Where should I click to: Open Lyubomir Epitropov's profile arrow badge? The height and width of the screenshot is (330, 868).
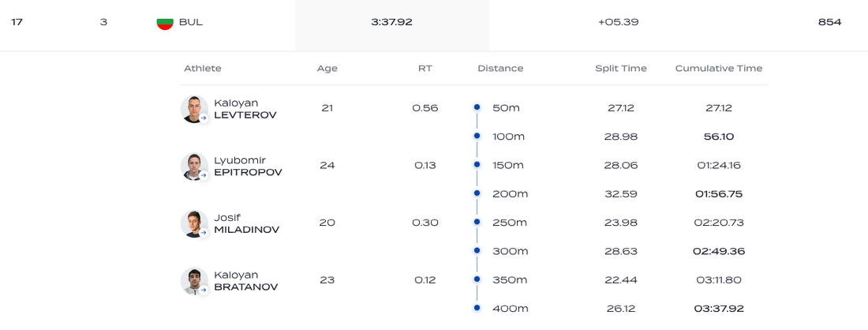(x=204, y=176)
